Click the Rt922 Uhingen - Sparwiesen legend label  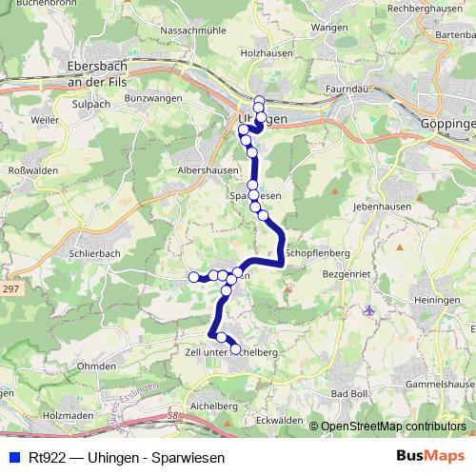127,458
